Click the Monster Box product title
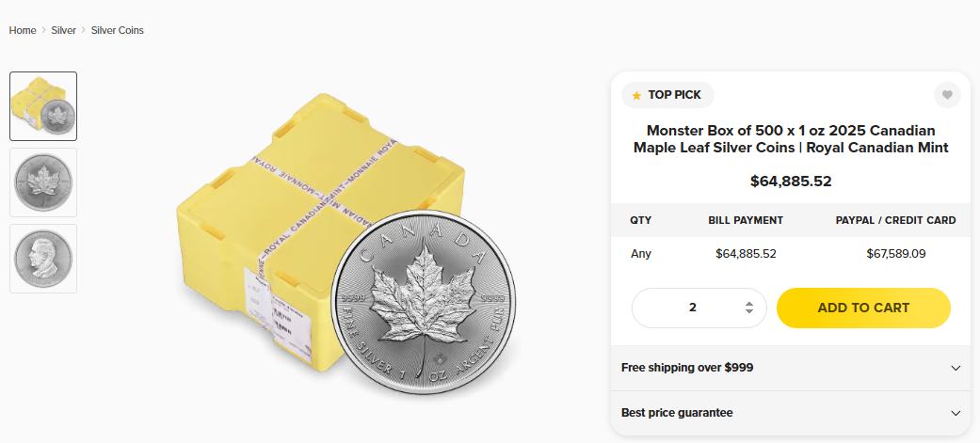Screen dimensions: 980x443 point(791,139)
